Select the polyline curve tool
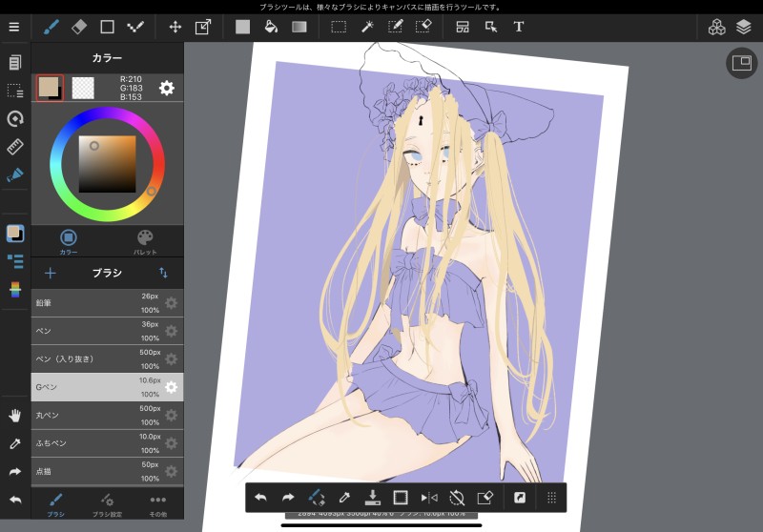The width and height of the screenshot is (763, 532). click(x=135, y=27)
